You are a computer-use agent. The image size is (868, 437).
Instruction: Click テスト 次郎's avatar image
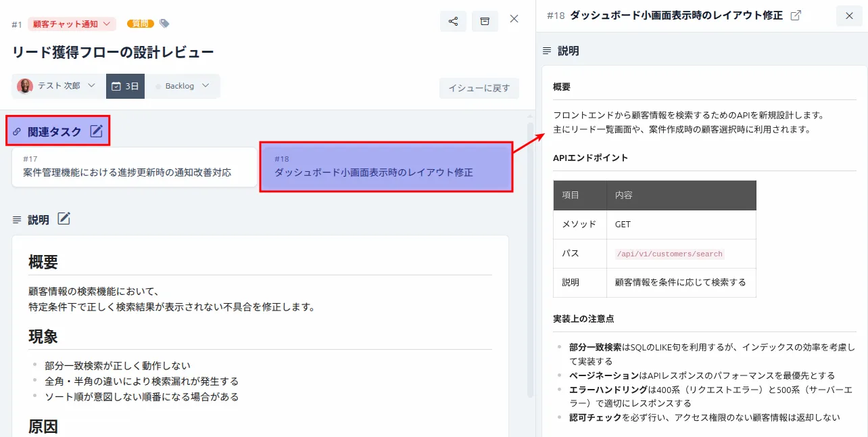click(x=25, y=86)
